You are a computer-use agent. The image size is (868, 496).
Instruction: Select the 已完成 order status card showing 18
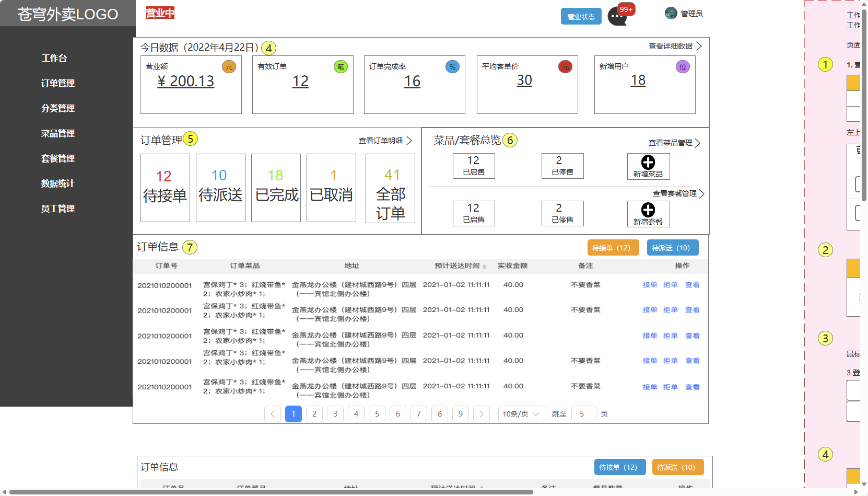coord(276,188)
